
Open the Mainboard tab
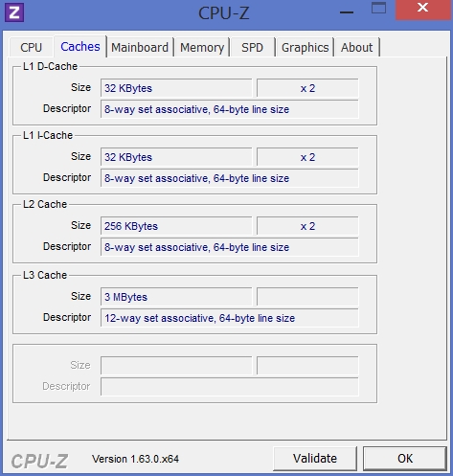pos(140,48)
